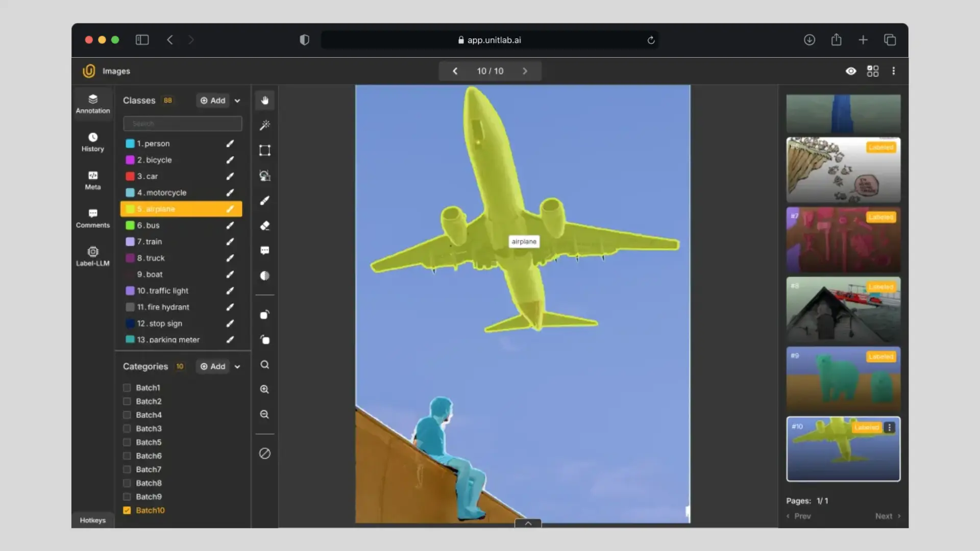980x551 pixels.
Task: Go to the previous image arrow
Action: click(x=455, y=71)
